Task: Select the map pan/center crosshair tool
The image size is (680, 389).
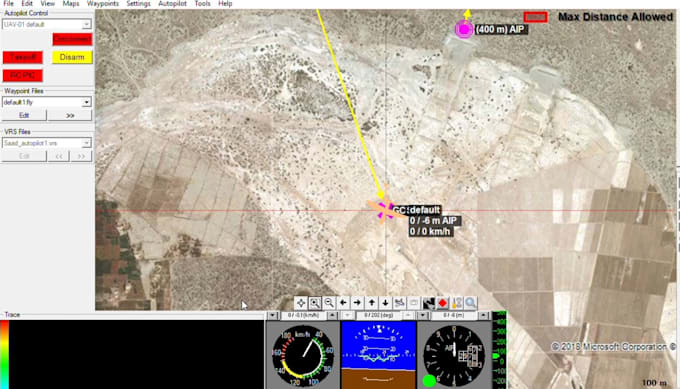Action: pyautogui.click(x=301, y=303)
